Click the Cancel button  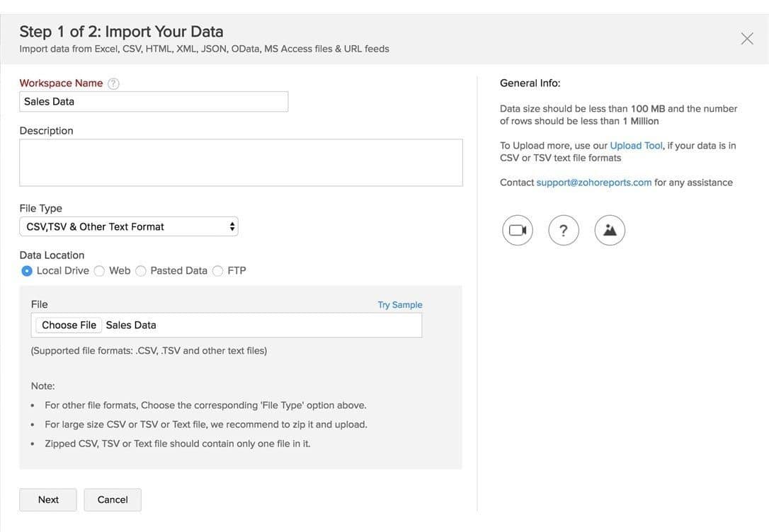tap(113, 499)
